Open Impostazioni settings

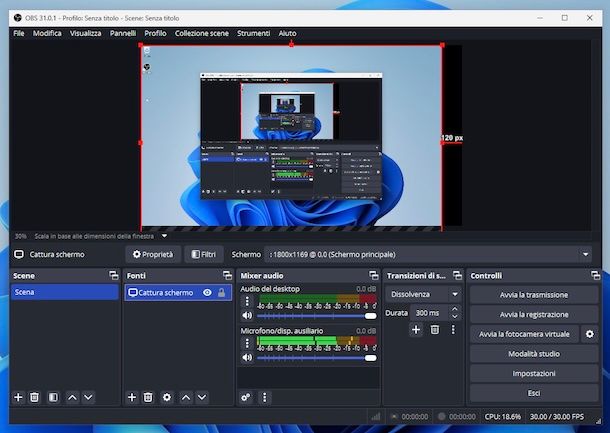tap(534, 373)
